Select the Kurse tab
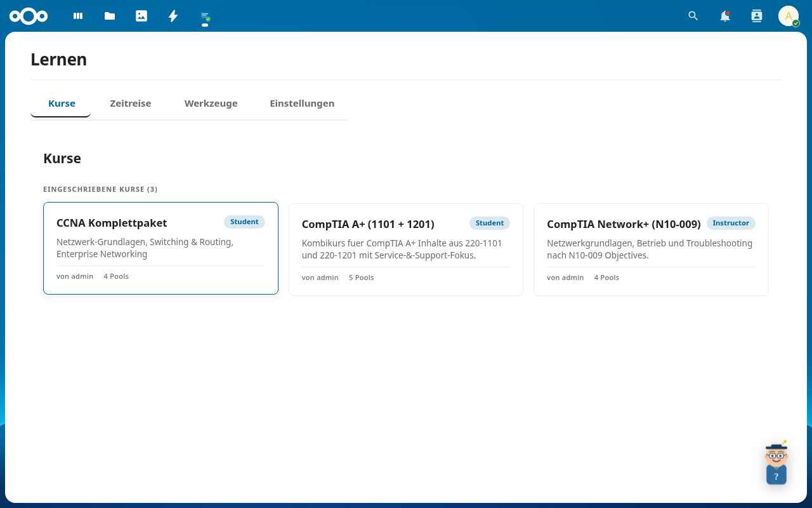 coord(62,103)
